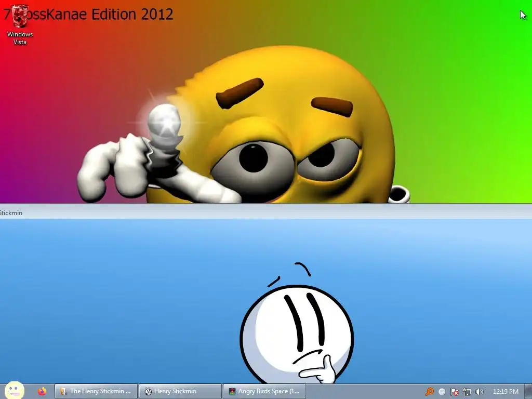Click the Show desktop strip at taskbar end

(x=528, y=392)
